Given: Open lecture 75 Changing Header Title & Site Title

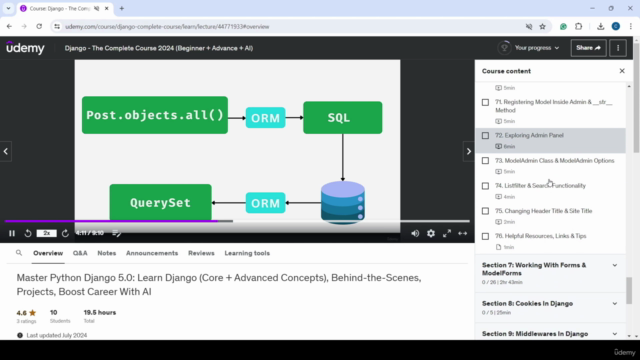Looking at the screenshot, I should tap(543, 211).
